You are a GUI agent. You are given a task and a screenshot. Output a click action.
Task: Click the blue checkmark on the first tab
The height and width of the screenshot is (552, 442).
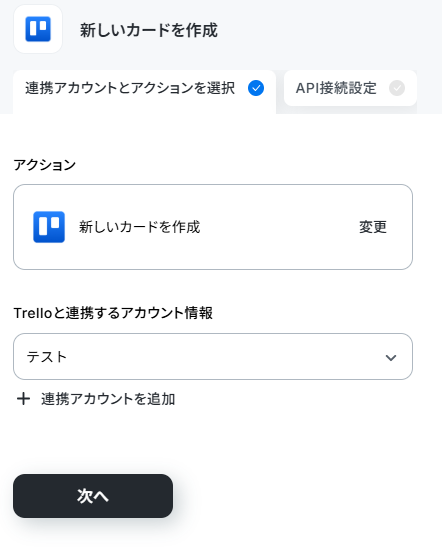(x=256, y=88)
